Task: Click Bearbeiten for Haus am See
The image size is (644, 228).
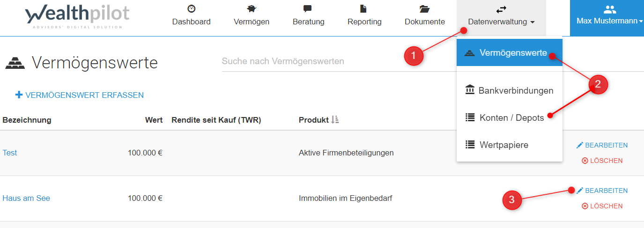Action: coord(602,191)
